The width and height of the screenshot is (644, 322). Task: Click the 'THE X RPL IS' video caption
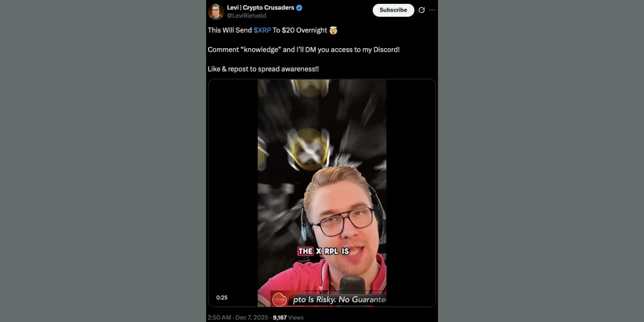(x=323, y=251)
